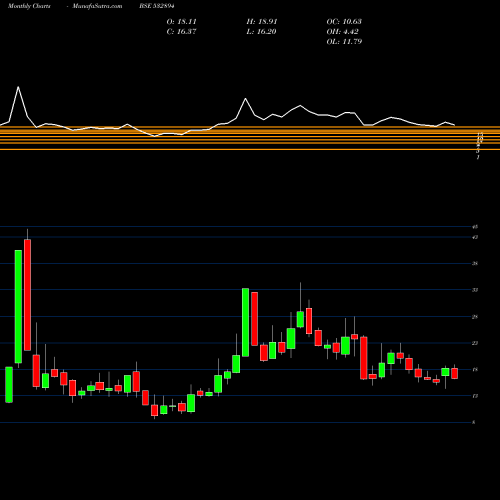
Task: Select the low value 'L: 16.20'
Action: [x=262, y=32]
